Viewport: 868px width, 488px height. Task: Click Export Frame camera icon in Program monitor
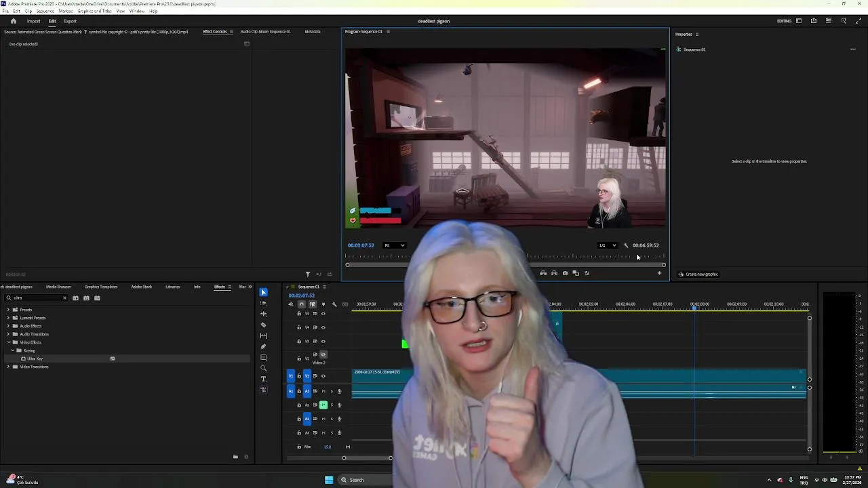(565, 273)
